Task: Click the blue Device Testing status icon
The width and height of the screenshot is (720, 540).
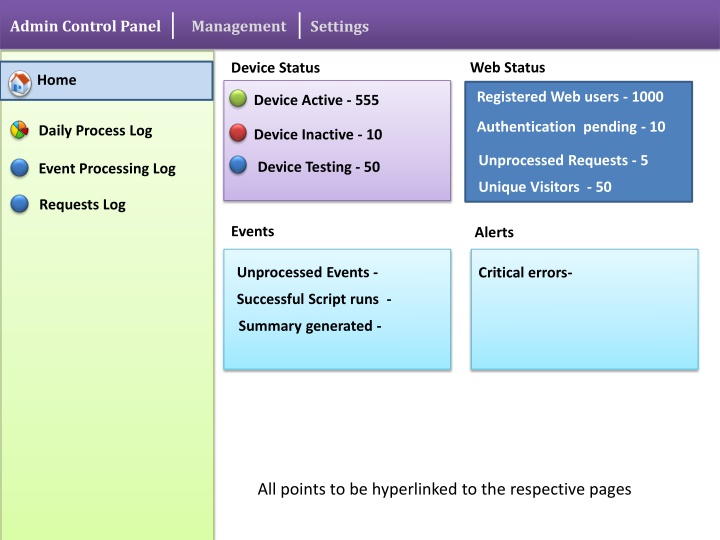Action: 238,165
